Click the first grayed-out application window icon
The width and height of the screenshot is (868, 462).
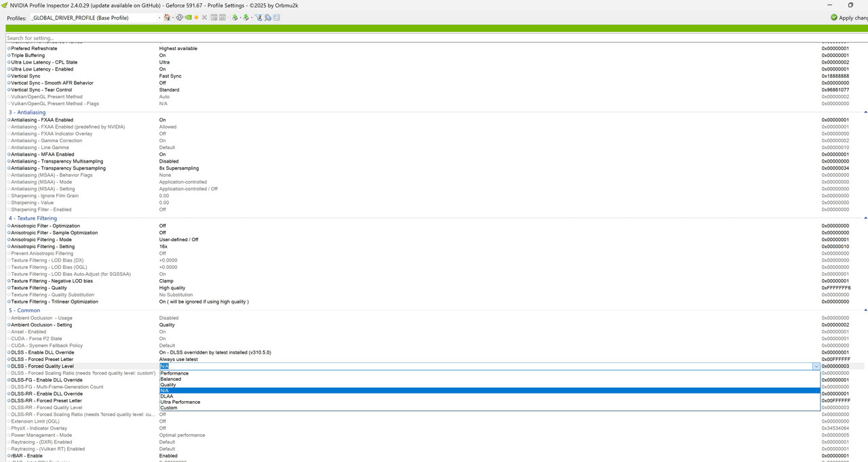[x=214, y=18]
